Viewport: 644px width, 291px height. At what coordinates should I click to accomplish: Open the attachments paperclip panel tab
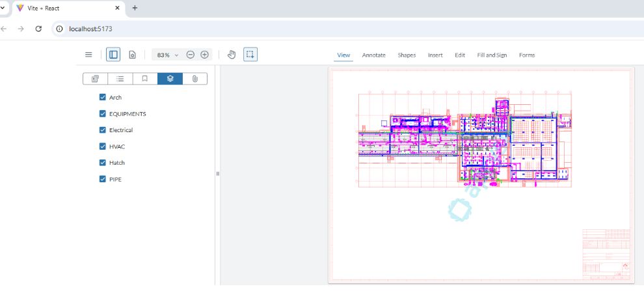tap(195, 79)
